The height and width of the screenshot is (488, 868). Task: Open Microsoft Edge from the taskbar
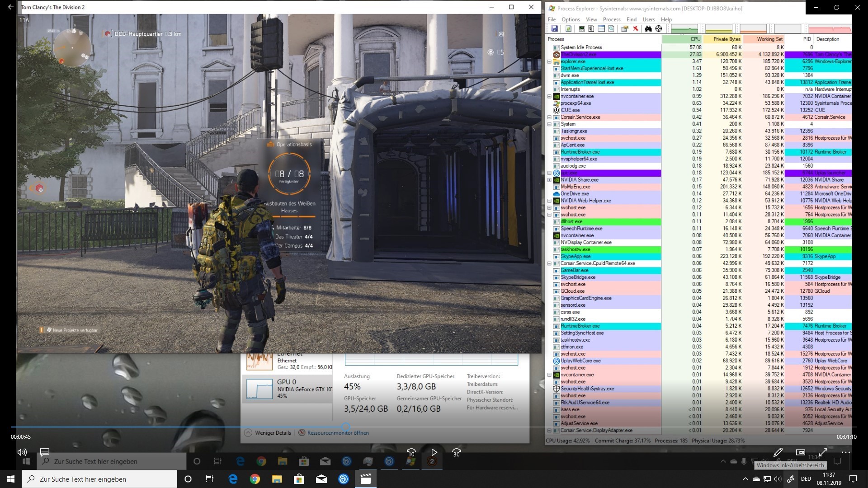click(233, 479)
